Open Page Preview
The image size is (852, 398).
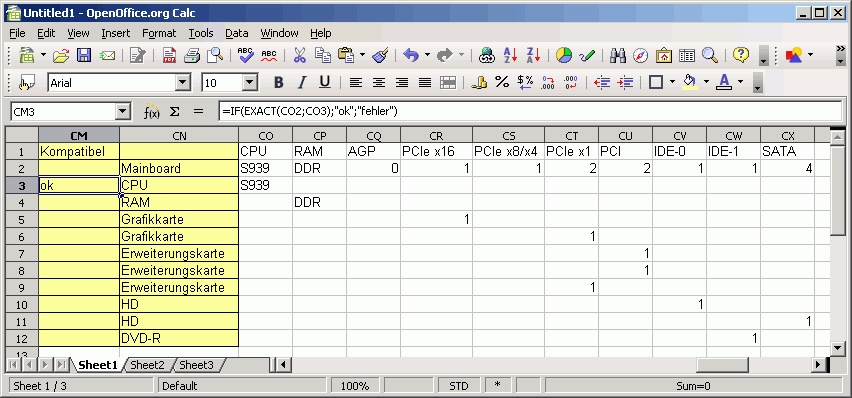click(x=216, y=55)
